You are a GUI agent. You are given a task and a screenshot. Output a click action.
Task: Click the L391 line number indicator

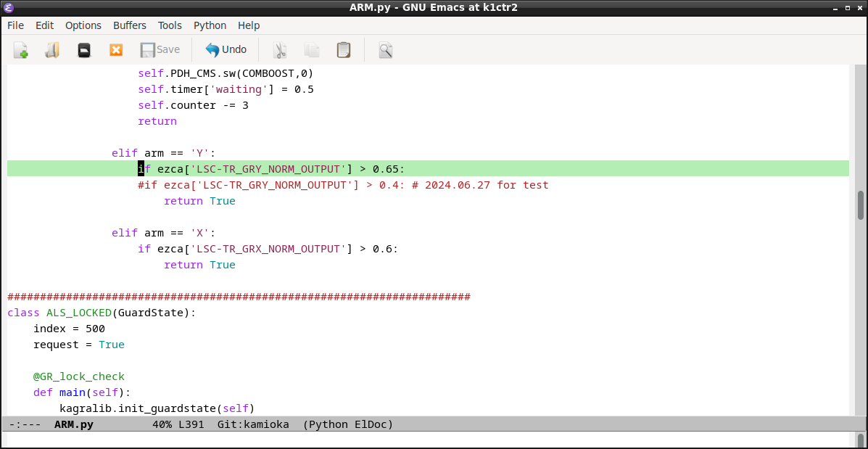(x=191, y=424)
